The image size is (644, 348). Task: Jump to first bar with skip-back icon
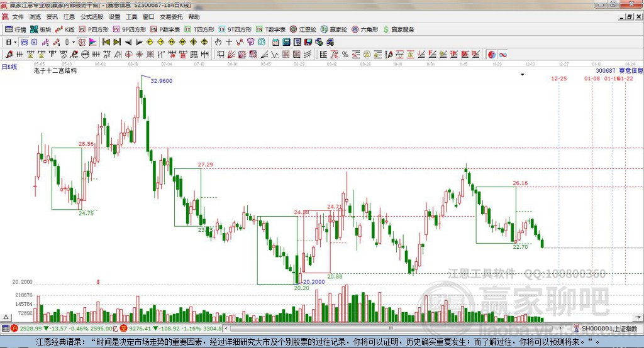point(106,42)
